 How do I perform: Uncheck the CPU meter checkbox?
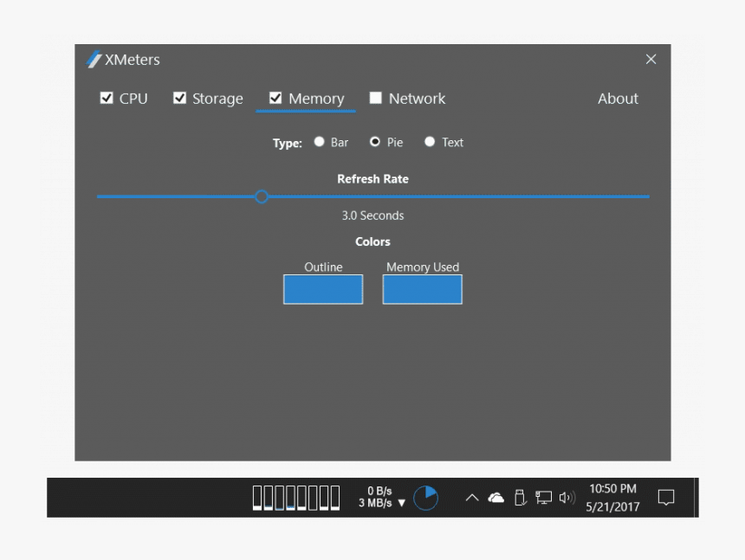point(107,98)
